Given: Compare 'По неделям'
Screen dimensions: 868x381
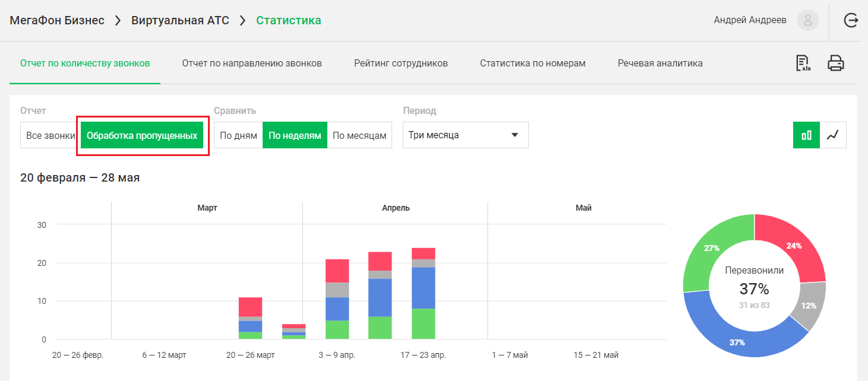Looking at the screenshot, I should [x=295, y=135].
